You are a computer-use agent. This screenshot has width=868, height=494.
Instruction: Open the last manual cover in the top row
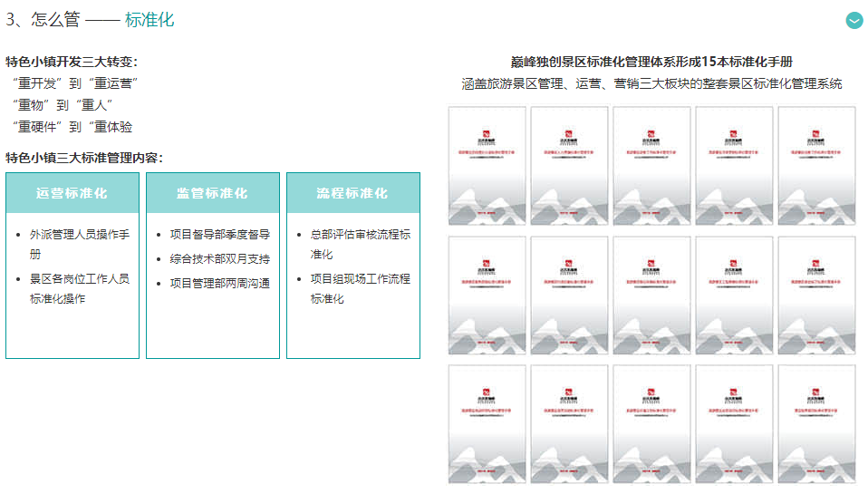(816, 166)
